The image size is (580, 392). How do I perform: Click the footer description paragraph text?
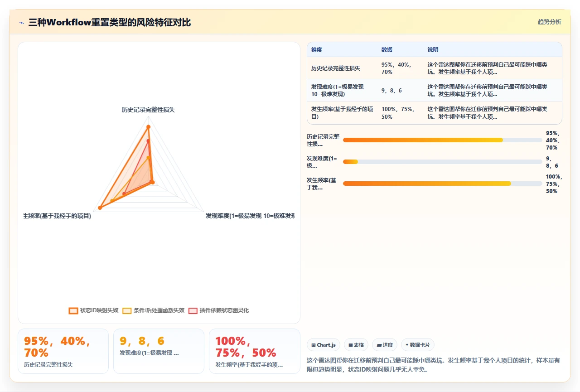tap(434, 365)
